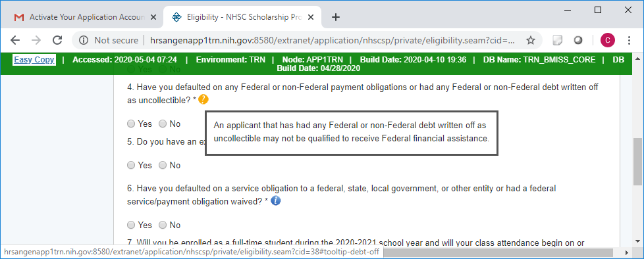Click the Easy Copy link
The image size is (644, 259).
34,60
